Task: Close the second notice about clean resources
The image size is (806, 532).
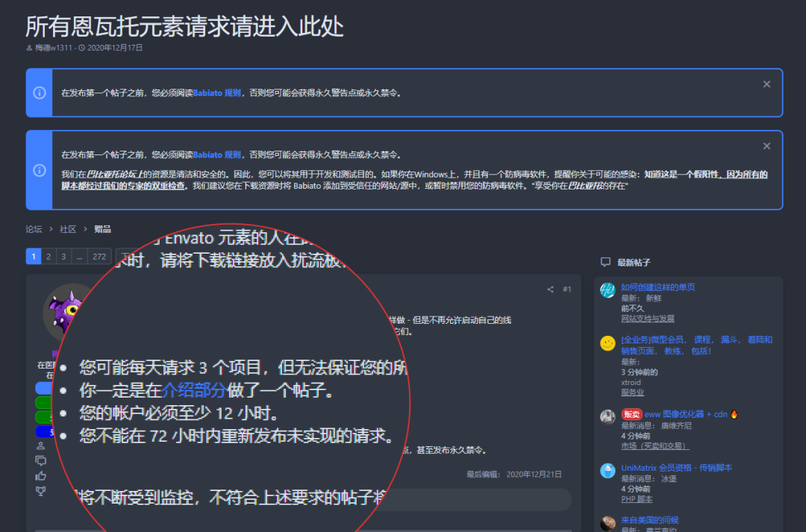Action: 766,146
